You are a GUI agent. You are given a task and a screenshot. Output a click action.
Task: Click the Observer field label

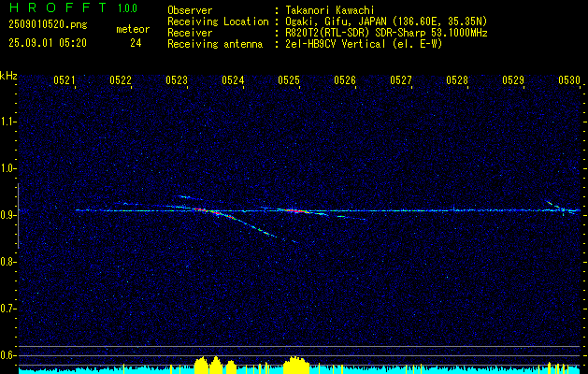click(190, 10)
